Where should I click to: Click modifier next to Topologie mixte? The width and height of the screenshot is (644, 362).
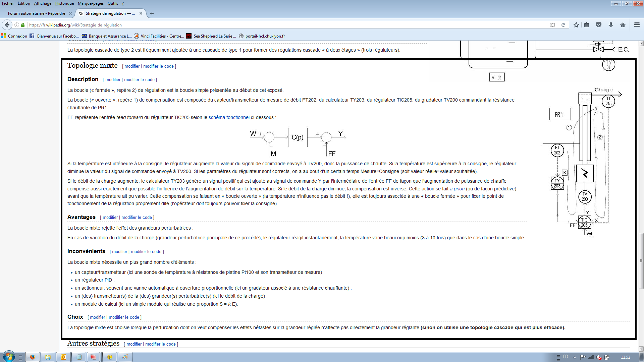pyautogui.click(x=132, y=66)
